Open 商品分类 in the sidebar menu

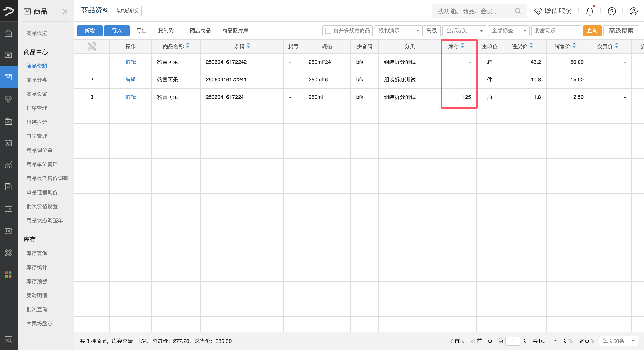coord(37,80)
